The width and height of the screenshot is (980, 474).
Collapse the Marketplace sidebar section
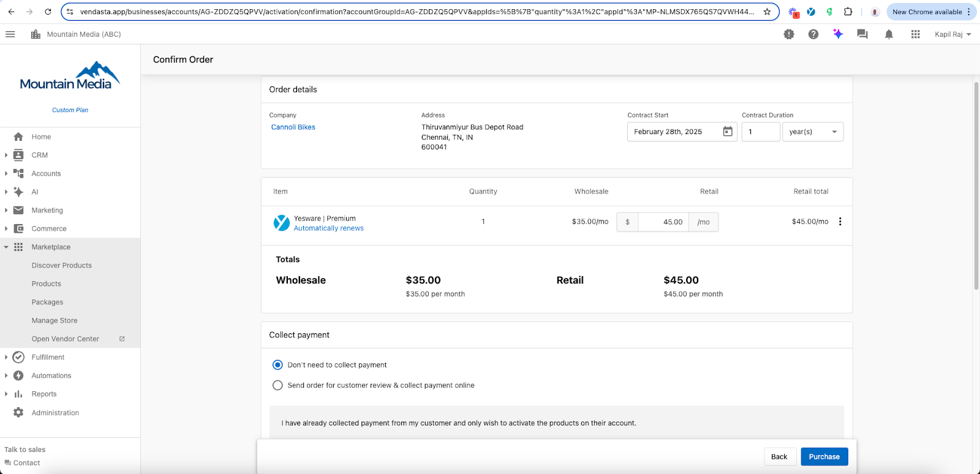pyautogui.click(x=6, y=247)
